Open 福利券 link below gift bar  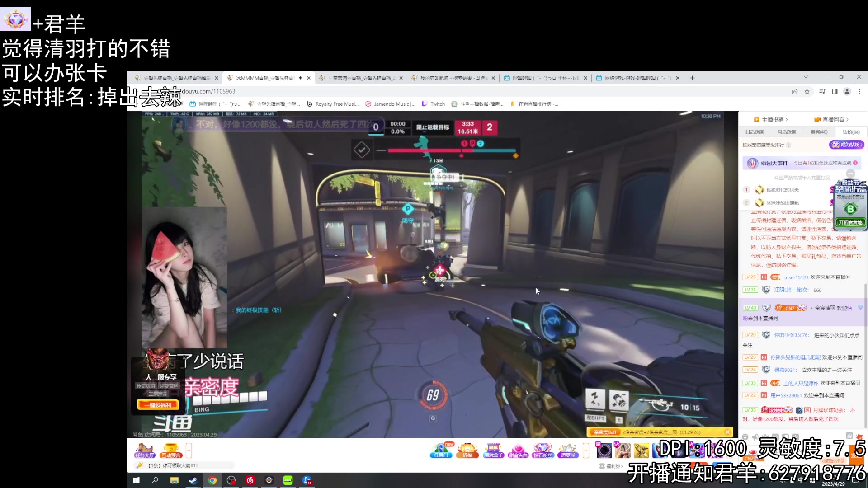pos(611,466)
